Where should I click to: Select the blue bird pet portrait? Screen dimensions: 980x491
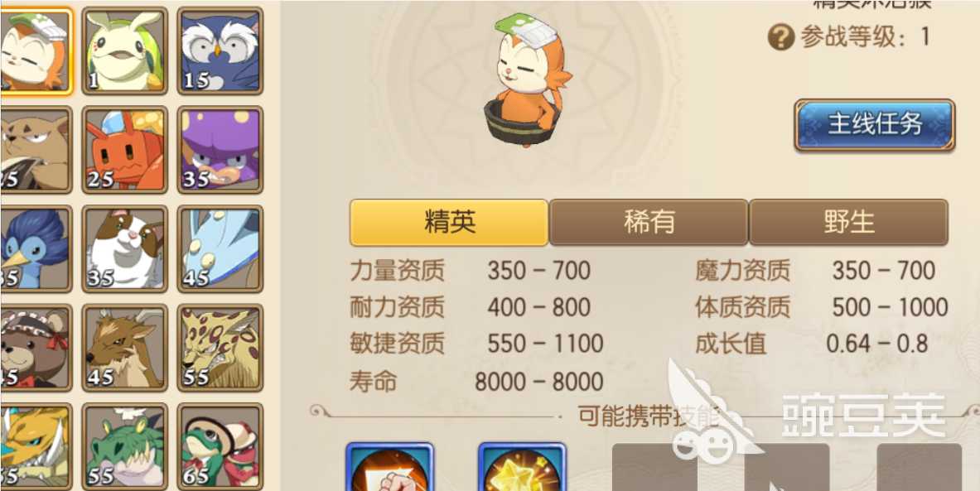[x=34, y=248]
